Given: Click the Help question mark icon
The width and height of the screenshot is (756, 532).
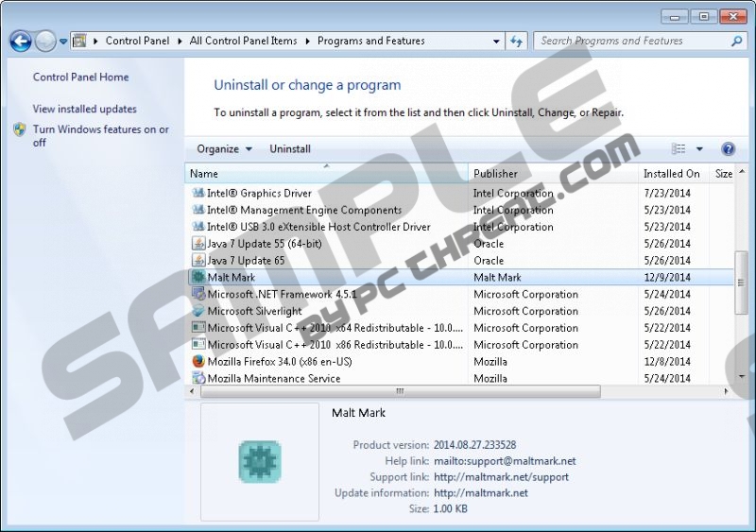Looking at the screenshot, I should click(x=728, y=149).
